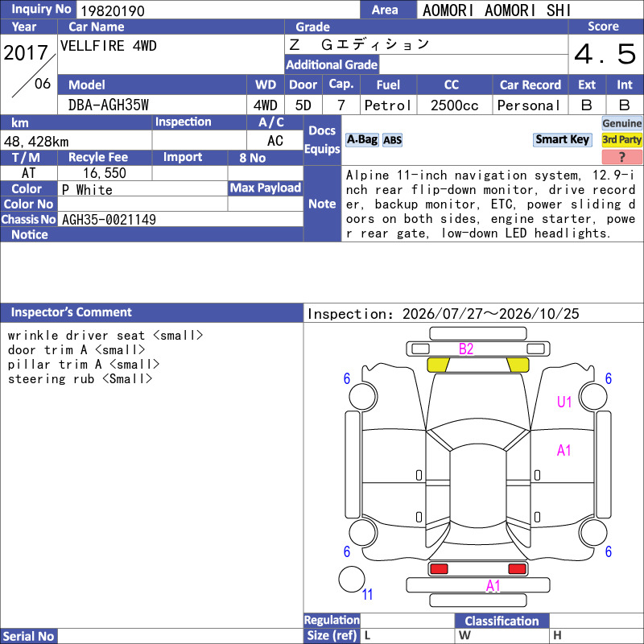644x644 pixels.
Task: Click the Max Payload label
Action: (x=266, y=188)
